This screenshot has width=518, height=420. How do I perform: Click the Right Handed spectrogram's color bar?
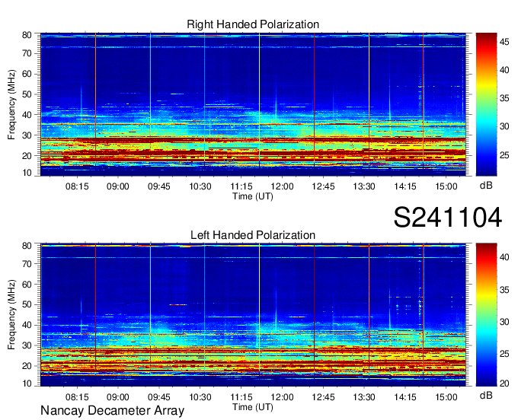tap(486, 104)
